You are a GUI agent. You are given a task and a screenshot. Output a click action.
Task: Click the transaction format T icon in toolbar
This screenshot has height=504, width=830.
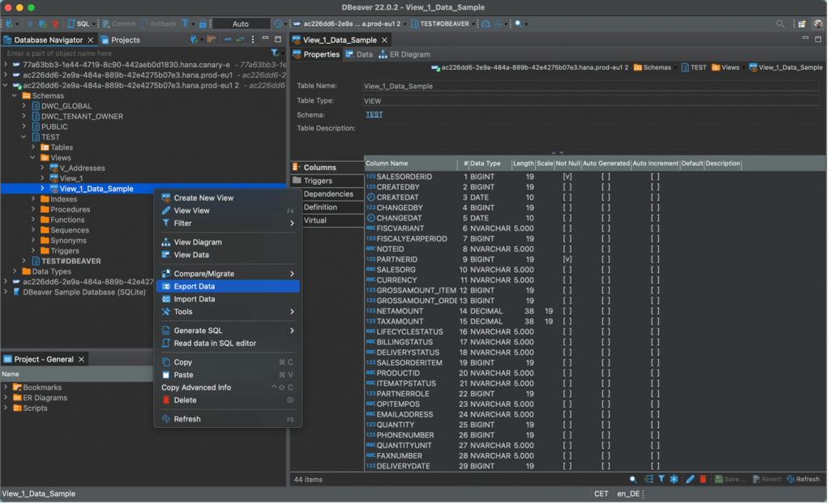coord(185,23)
